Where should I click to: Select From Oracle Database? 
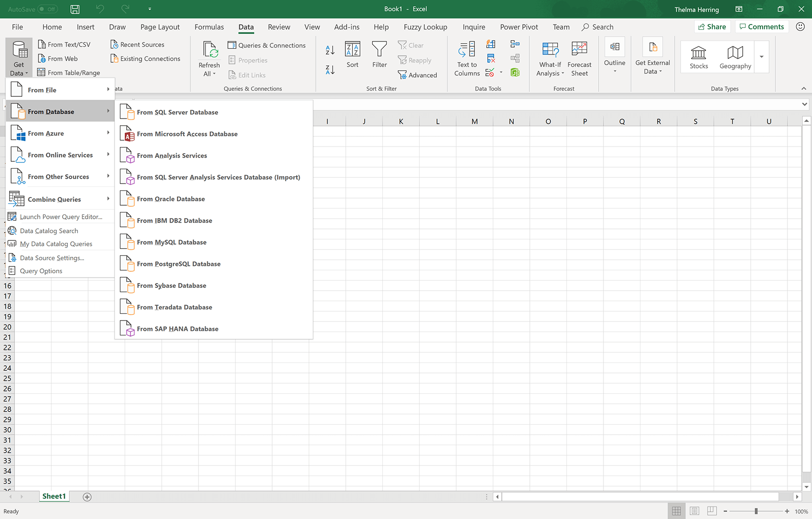(214, 199)
